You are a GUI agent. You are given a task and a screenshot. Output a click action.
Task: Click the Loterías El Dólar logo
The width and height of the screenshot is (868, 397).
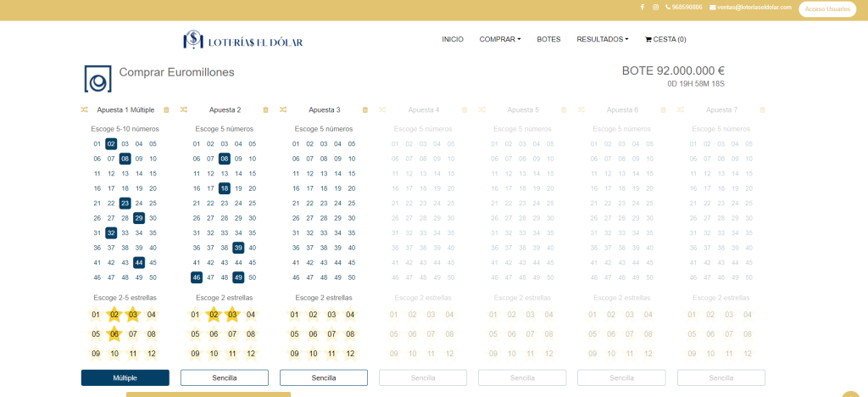tap(243, 39)
